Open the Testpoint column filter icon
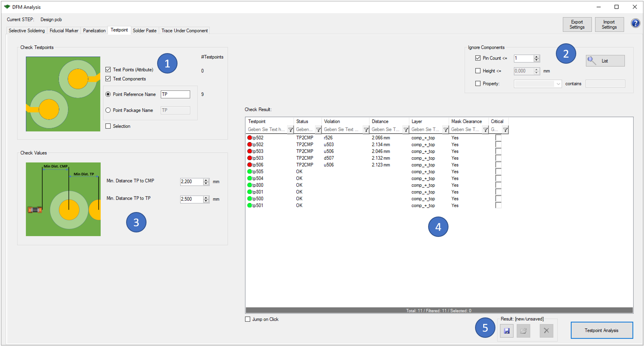Viewport: 644px width, 346px height. pyautogui.click(x=291, y=130)
